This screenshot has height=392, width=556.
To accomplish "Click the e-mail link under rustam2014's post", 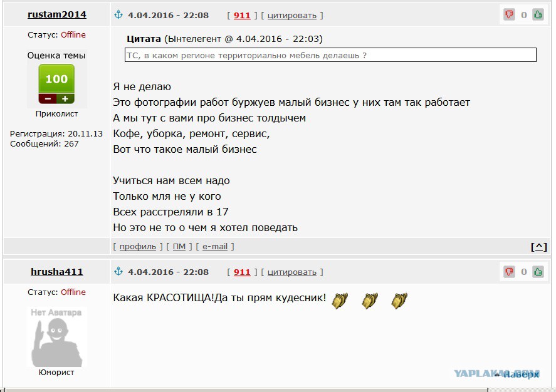I will 215,246.
